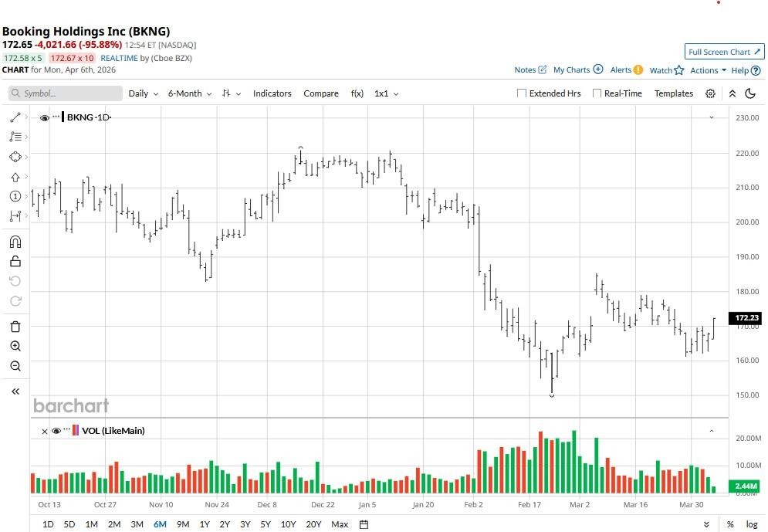Toggle dark mode moon icon
The width and height of the screenshot is (768, 532).
[x=750, y=93]
